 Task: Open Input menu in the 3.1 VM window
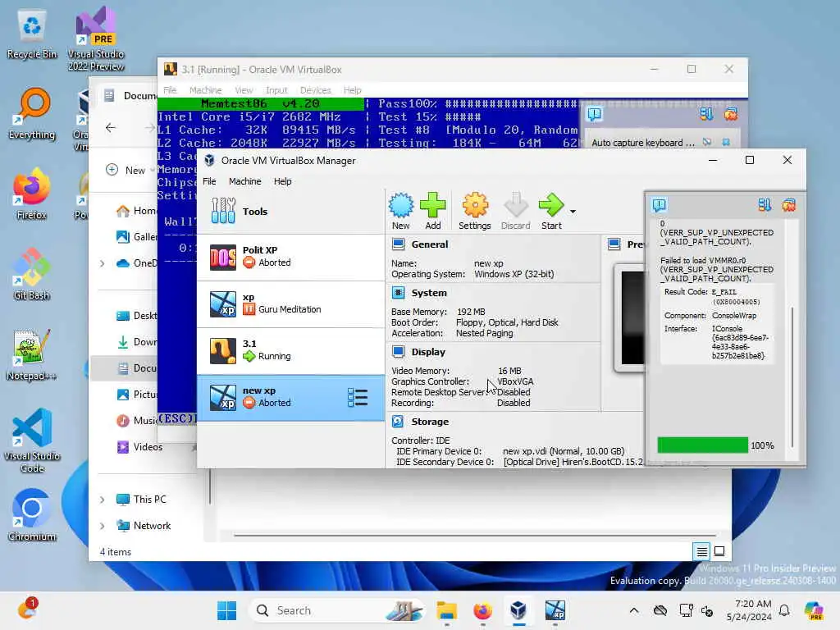pyautogui.click(x=276, y=90)
